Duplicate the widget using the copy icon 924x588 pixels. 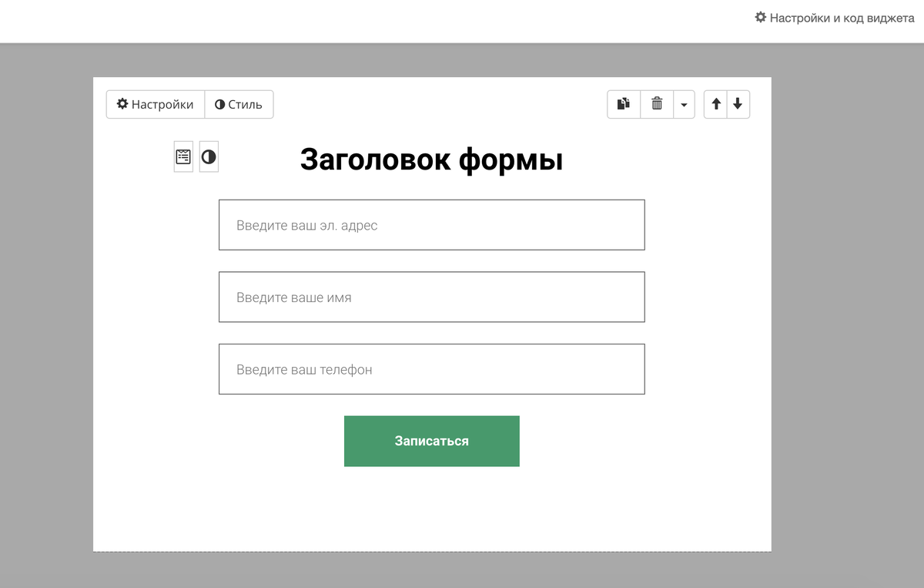(623, 104)
